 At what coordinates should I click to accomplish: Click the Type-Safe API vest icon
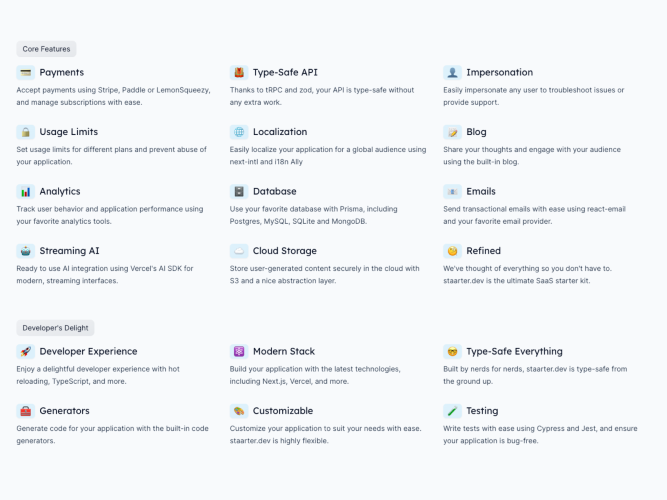tap(239, 72)
